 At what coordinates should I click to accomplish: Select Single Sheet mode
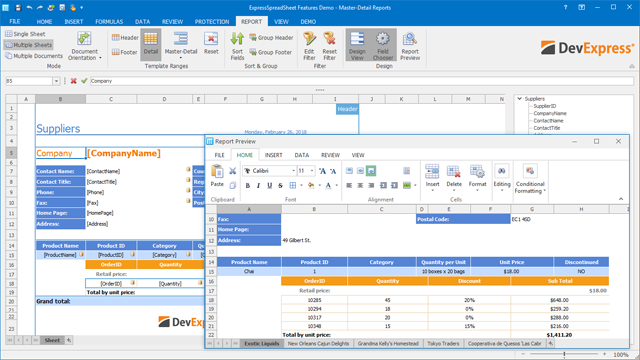pyautogui.click(x=25, y=34)
